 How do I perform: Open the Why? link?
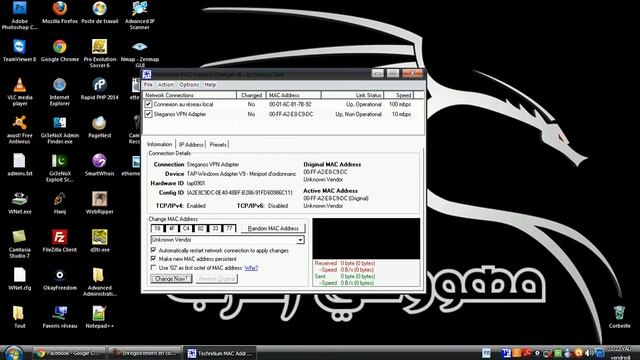(251, 268)
